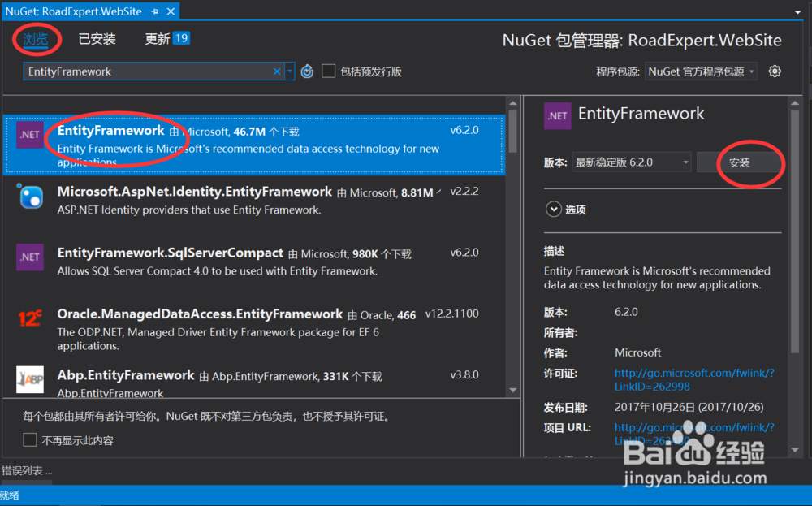Click the .NET icon in detail pane

(x=557, y=115)
